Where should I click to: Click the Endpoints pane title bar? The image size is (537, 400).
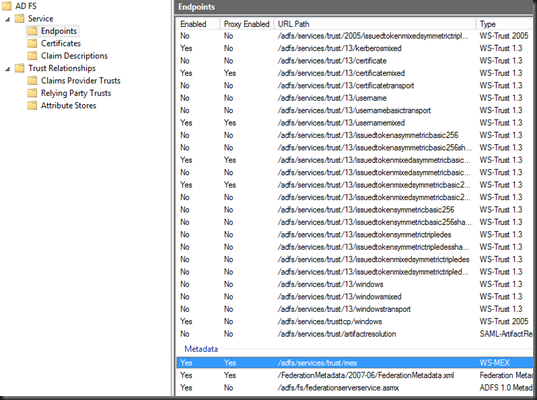coord(353,7)
